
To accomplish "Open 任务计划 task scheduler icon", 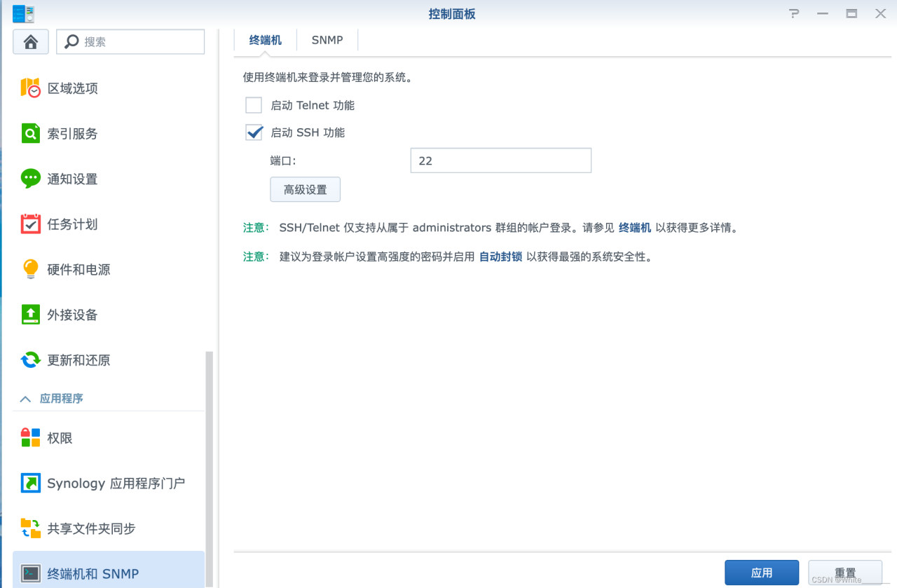I will click(x=30, y=224).
